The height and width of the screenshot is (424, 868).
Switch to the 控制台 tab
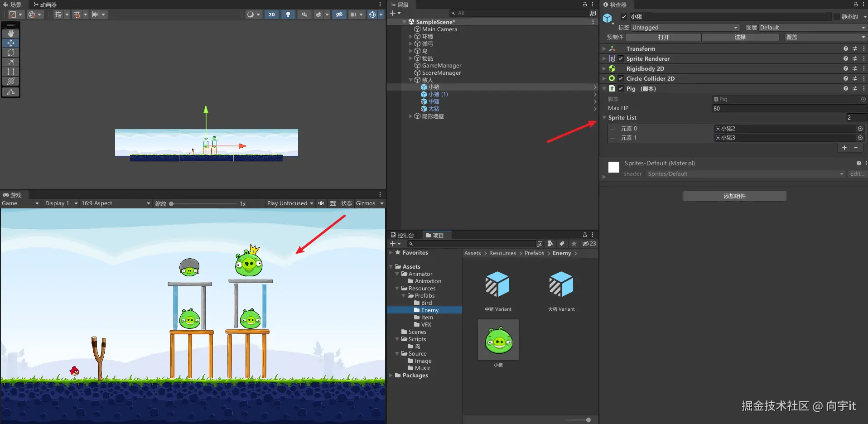[x=402, y=235]
